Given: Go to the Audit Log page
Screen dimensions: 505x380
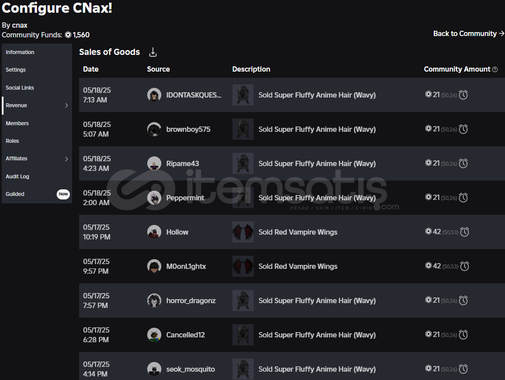Looking at the screenshot, I should [x=17, y=176].
